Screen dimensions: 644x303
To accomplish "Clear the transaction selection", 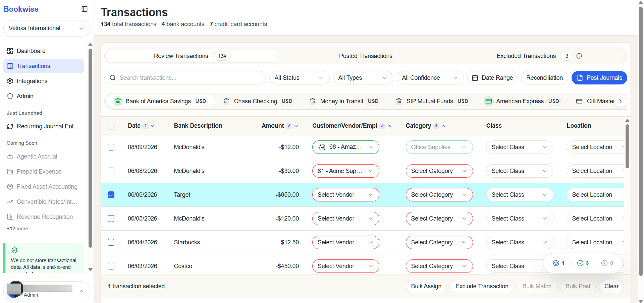I will tap(611, 286).
